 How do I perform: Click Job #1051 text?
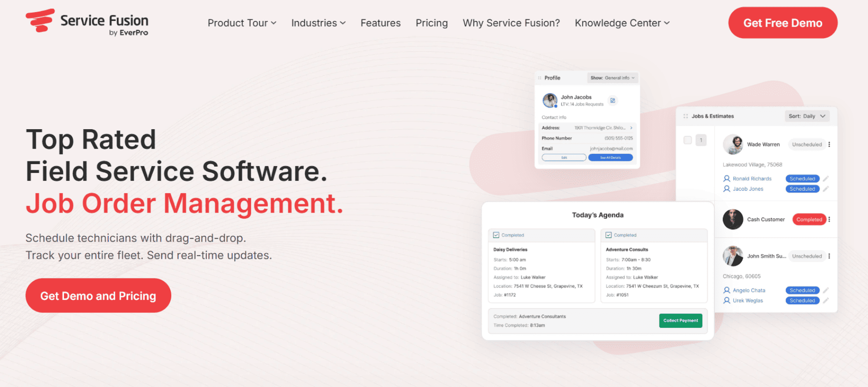[x=617, y=295]
